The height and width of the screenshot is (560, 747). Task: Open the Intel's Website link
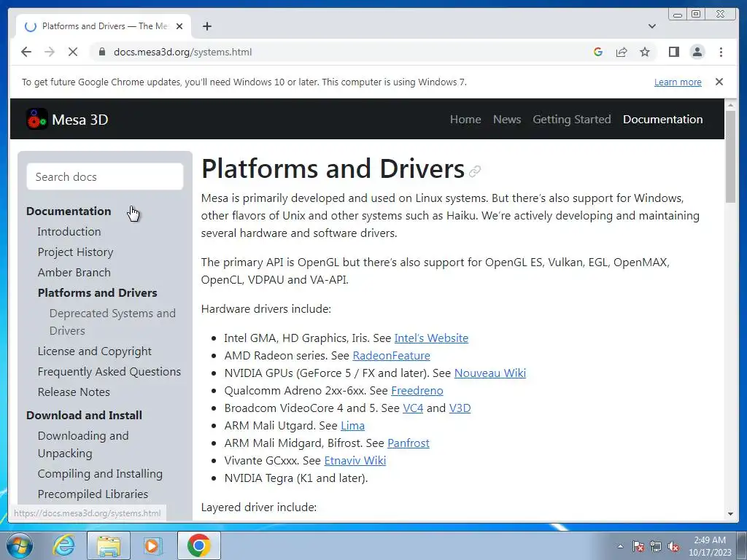pos(431,338)
